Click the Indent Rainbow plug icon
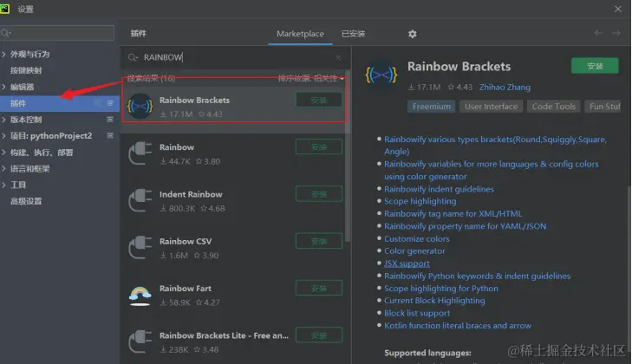Screen dimensions: 632x364 click(x=140, y=200)
